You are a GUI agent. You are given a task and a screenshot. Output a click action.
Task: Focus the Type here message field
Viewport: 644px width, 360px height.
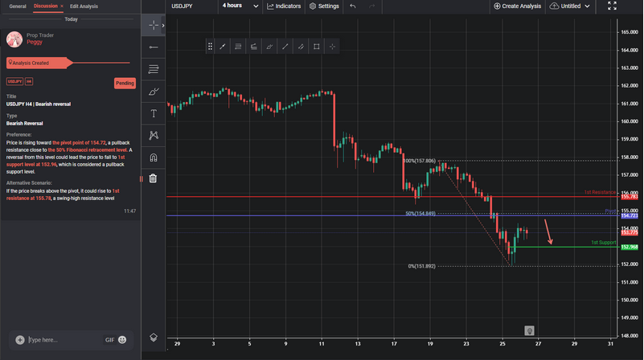pos(64,340)
